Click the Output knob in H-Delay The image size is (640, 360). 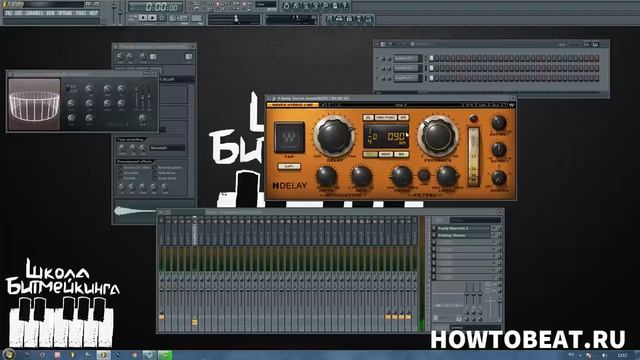coord(498,150)
